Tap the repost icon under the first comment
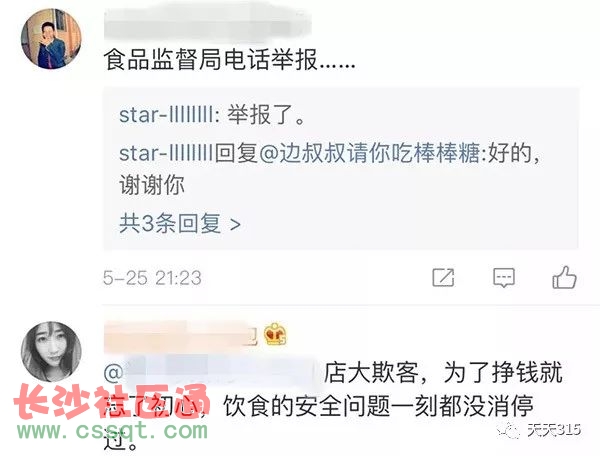This screenshot has width=600, height=456. (x=443, y=277)
